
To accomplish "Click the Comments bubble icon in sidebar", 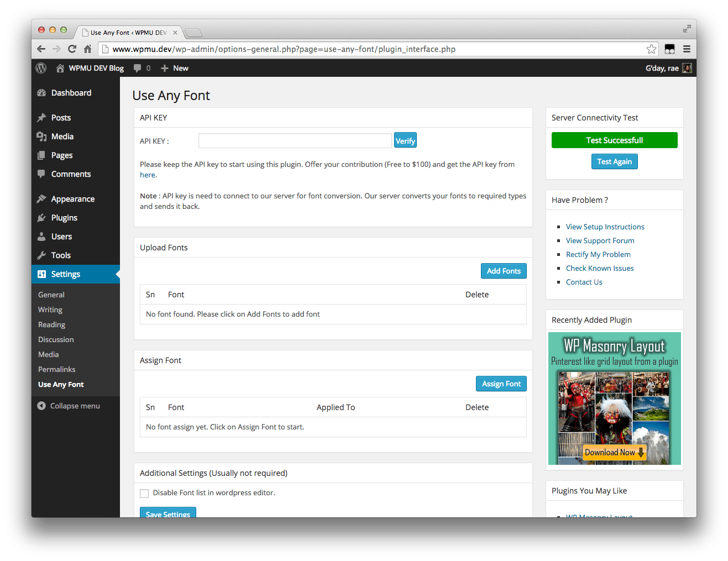I will [41, 174].
